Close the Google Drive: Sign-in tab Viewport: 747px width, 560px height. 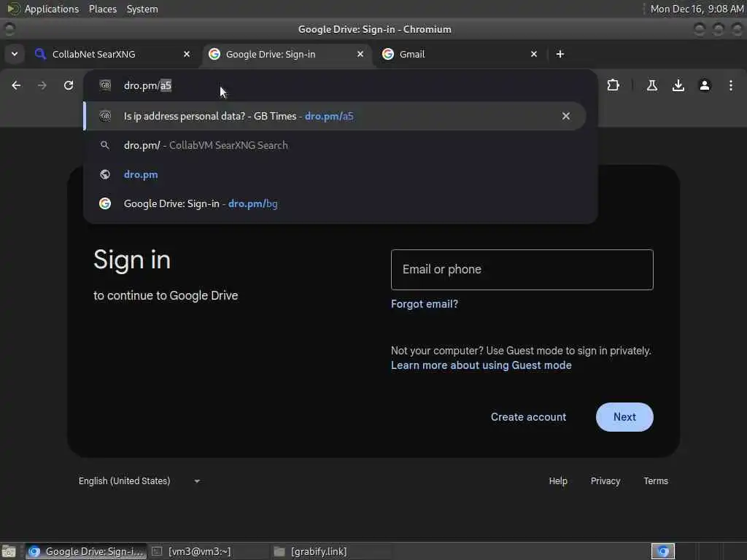pos(360,54)
